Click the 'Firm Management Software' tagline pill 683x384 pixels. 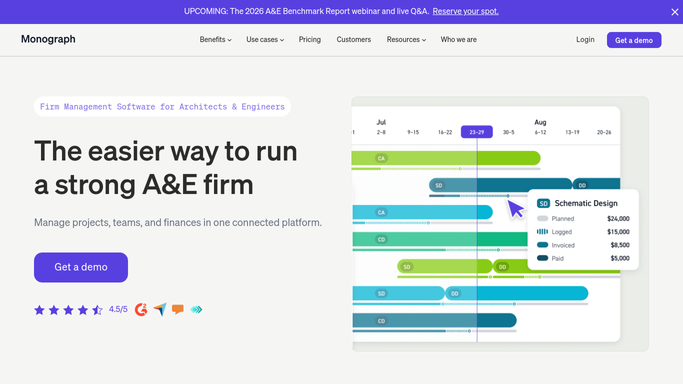click(x=162, y=107)
